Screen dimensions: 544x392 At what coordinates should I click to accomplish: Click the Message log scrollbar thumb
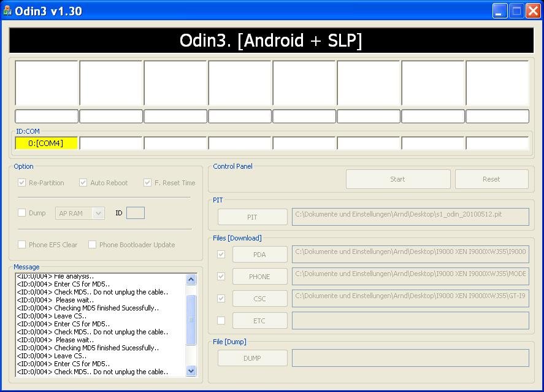(x=191, y=320)
